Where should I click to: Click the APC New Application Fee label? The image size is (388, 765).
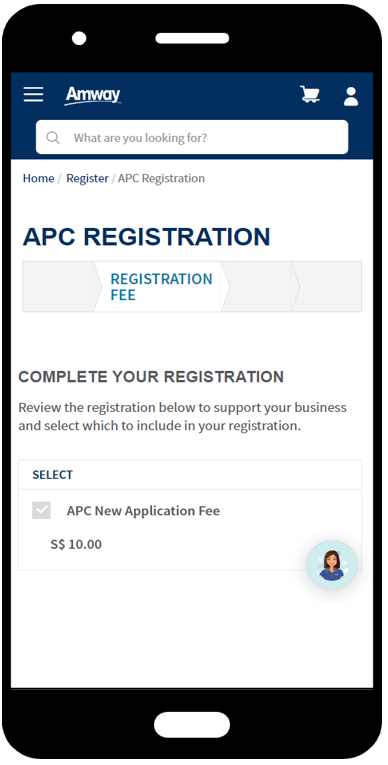point(143,511)
